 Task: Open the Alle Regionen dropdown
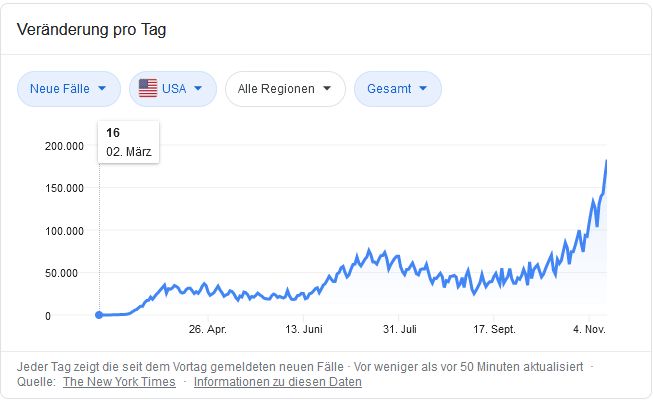pyautogui.click(x=285, y=89)
